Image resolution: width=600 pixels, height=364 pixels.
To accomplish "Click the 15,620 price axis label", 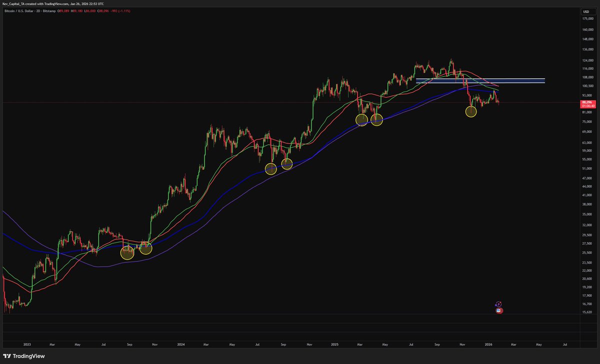I will point(586,312).
